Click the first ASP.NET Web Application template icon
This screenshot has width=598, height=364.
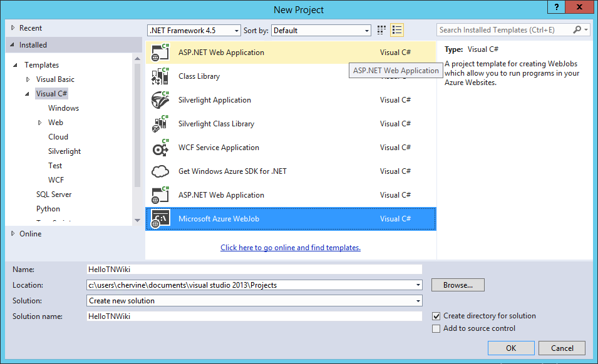(x=160, y=53)
